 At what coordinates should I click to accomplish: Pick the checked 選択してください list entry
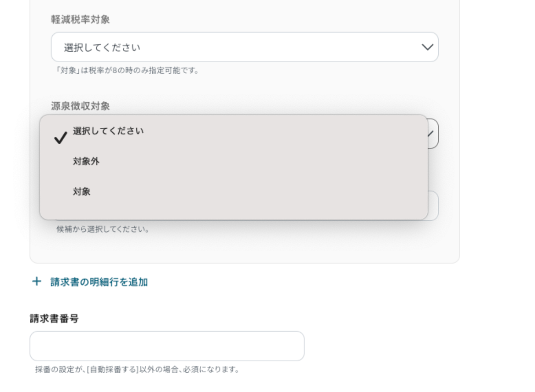tap(233, 131)
